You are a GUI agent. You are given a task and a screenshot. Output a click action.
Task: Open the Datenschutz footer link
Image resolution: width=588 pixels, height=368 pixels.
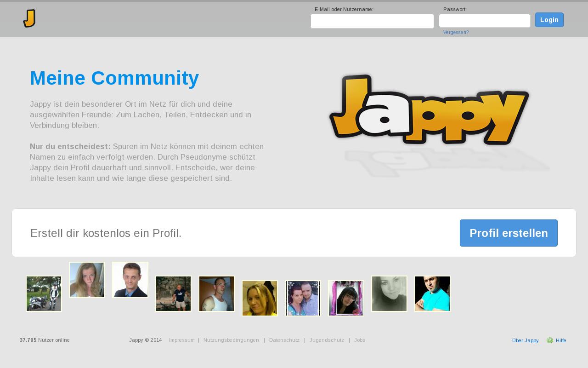[x=284, y=340]
